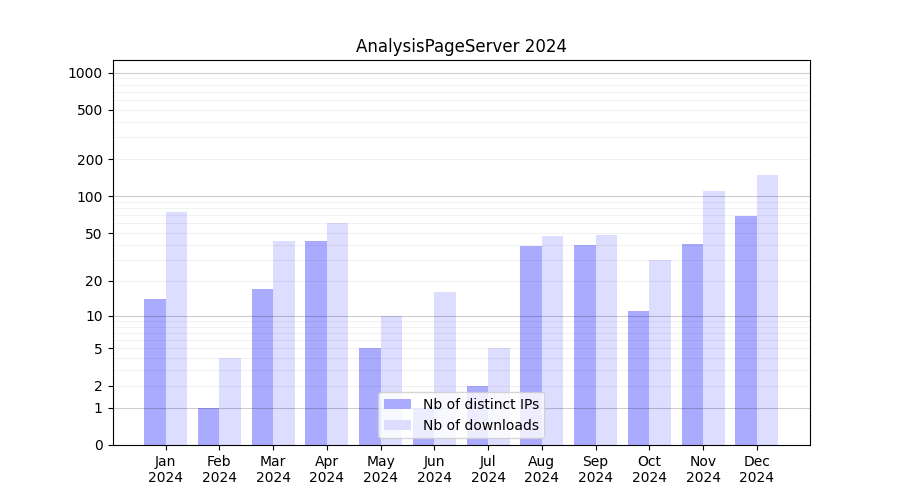This screenshot has width=900, height=500.
Task: Select the '50' y-axis tick label
Action: 93,234
